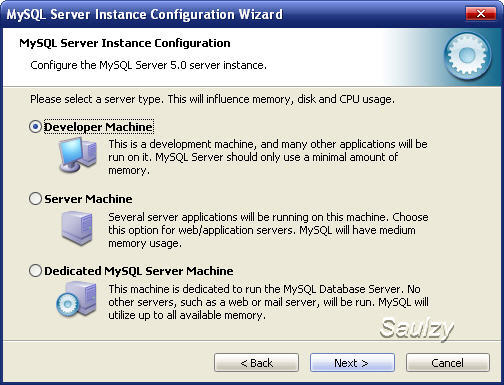Click the Dedicated MySQL Server gear icon
Image resolution: width=504 pixels, height=385 pixels.
tap(76, 300)
